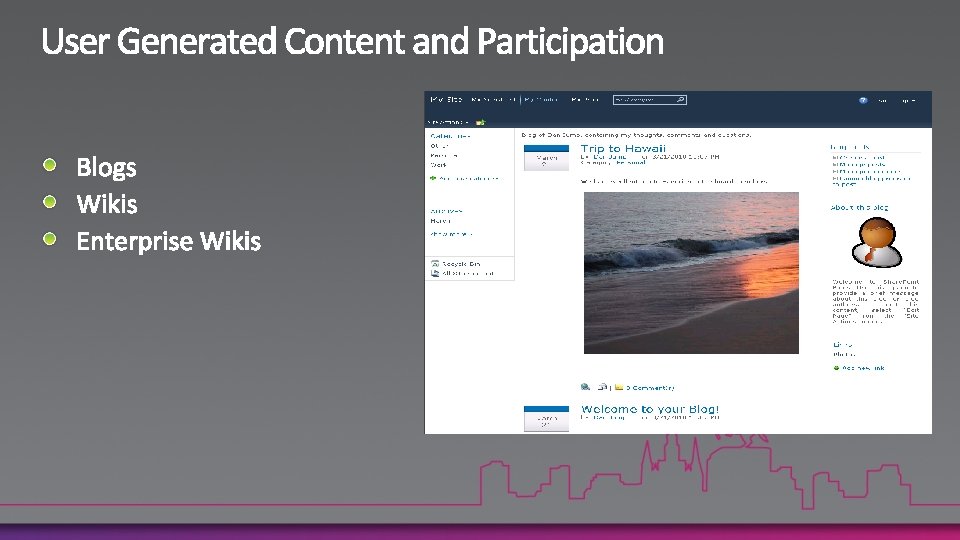Click the Wikis bullet text on the slide
The height and width of the screenshot is (540, 960).
107,204
